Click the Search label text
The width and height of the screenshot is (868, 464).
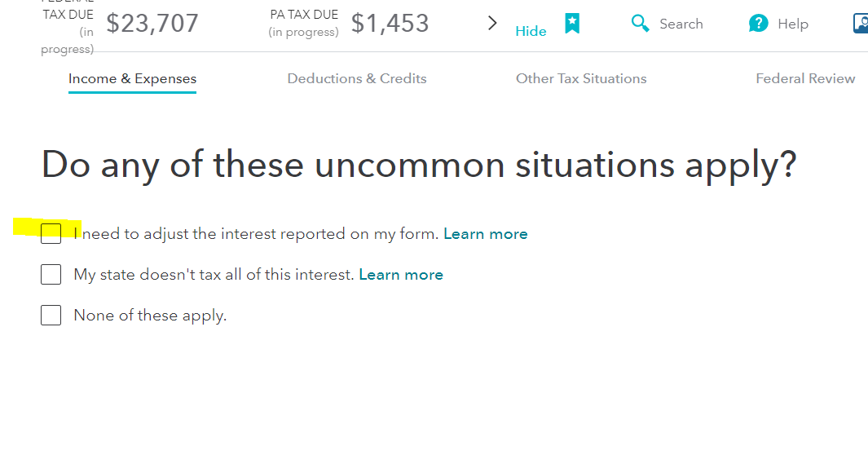[x=681, y=24]
